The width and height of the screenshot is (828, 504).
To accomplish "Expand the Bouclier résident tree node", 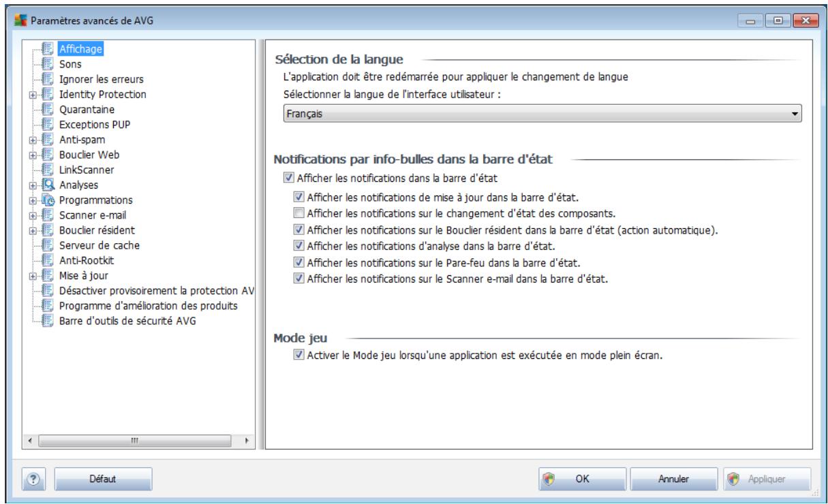I will coord(33,230).
